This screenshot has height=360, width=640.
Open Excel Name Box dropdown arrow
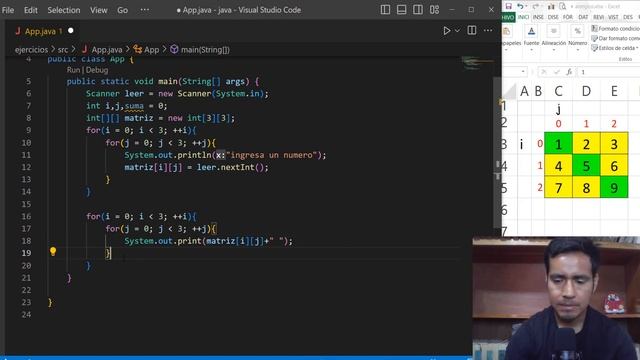[x=523, y=72]
